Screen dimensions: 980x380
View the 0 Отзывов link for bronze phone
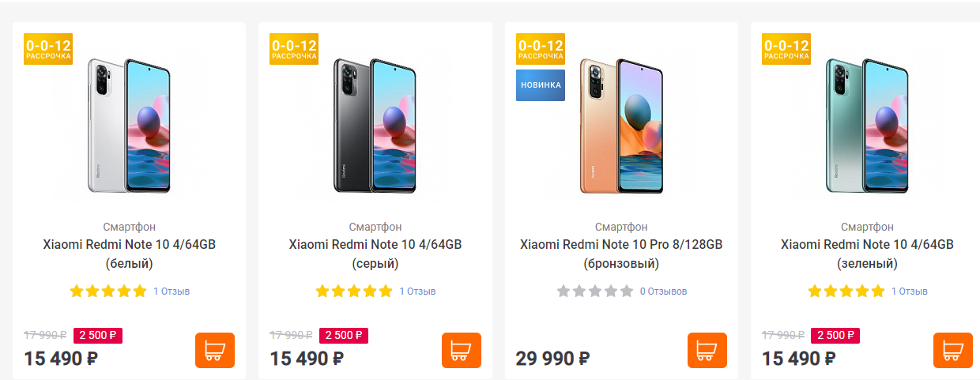pos(664,292)
